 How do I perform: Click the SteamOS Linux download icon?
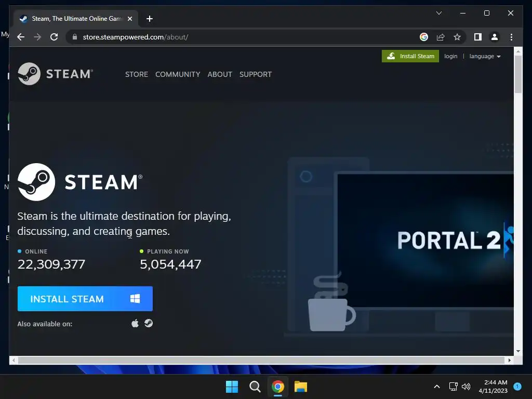(149, 323)
